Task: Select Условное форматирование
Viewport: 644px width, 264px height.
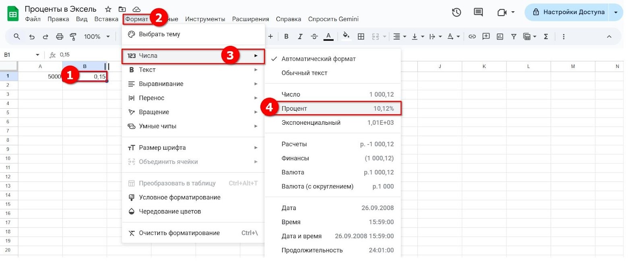Action: [193, 197]
